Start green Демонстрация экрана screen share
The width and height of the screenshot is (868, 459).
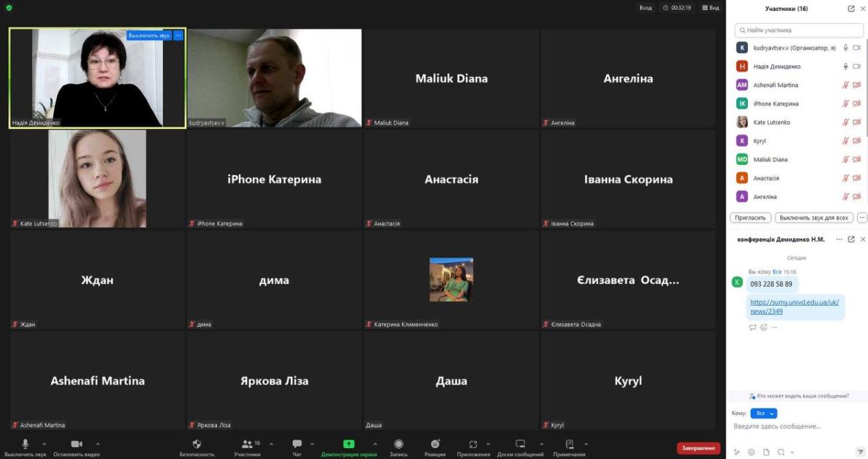(349, 445)
